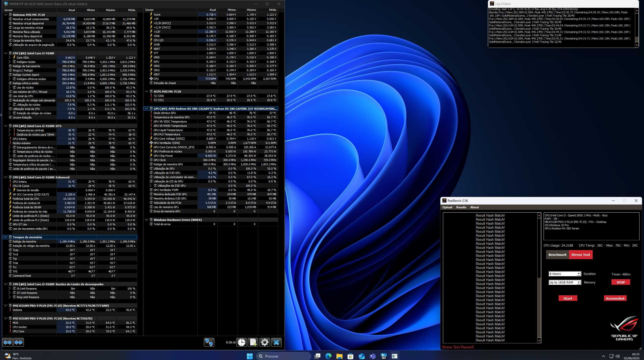Expand the Relógios núcleo row
The height and width of the screenshot is (360, 644).
click(10, 62)
